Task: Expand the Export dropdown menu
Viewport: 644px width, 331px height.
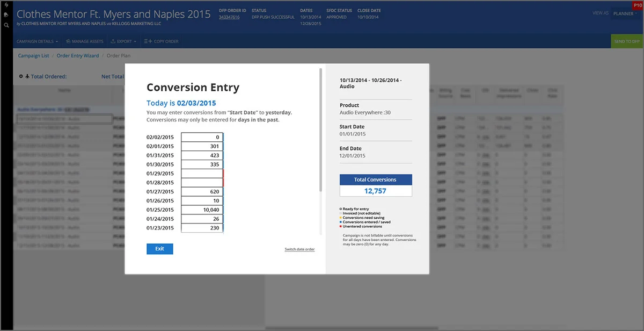Action: [123, 41]
